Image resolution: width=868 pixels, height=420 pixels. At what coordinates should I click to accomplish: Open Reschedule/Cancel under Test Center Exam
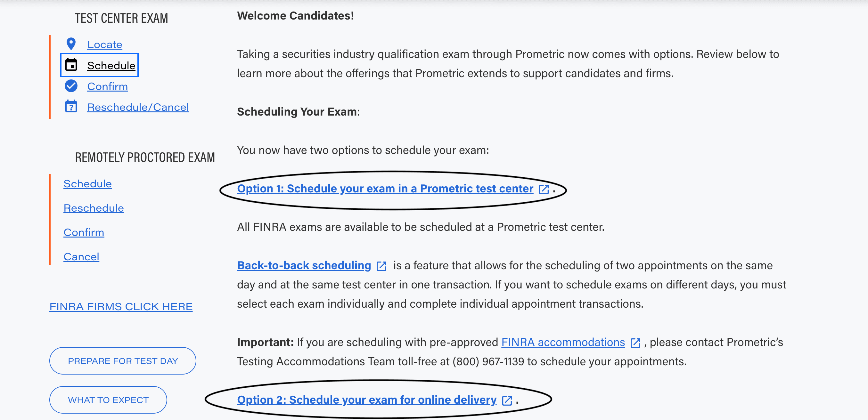[x=138, y=107]
